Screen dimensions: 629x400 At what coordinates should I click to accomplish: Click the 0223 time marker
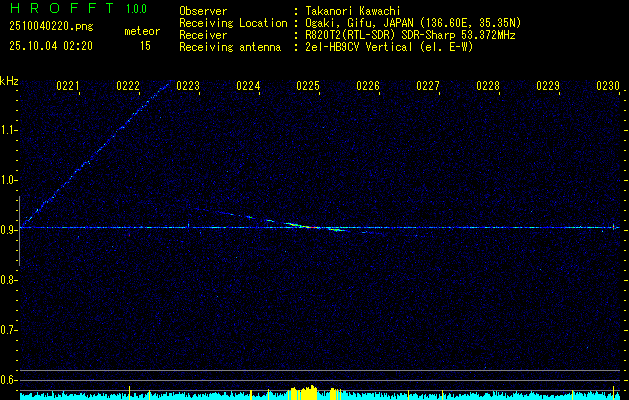coord(188,86)
